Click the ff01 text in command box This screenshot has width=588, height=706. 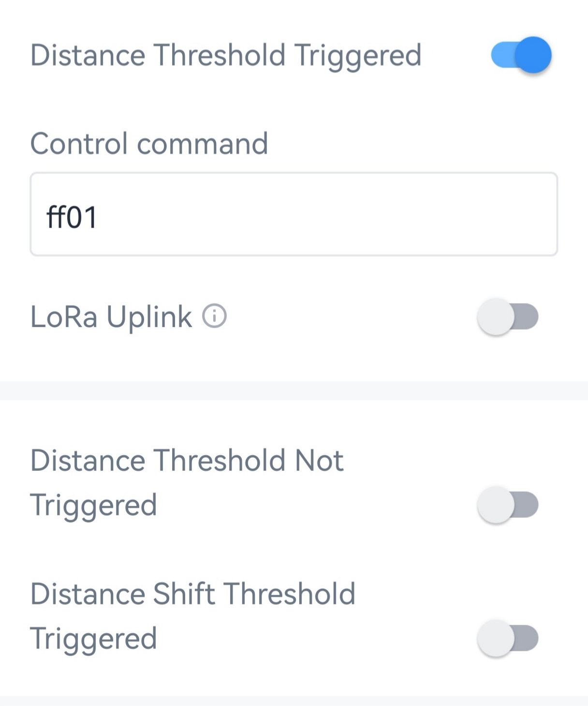tap(72, 217)
